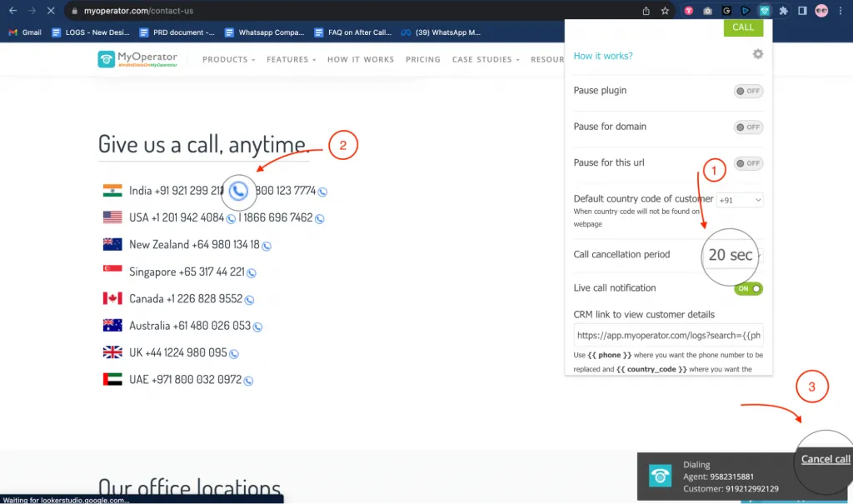
Task: Open FAQ on After Call bookmark
Action: click(x=353, y=32)
